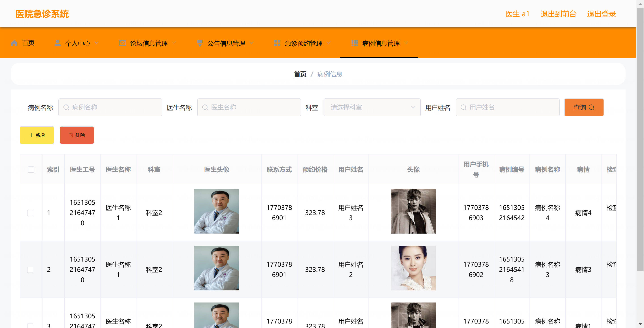Click the envelope icon beside 论坛信息管理
Image resolution: width=644 pixels, height=328 pixels.
(x=123, y=43)
